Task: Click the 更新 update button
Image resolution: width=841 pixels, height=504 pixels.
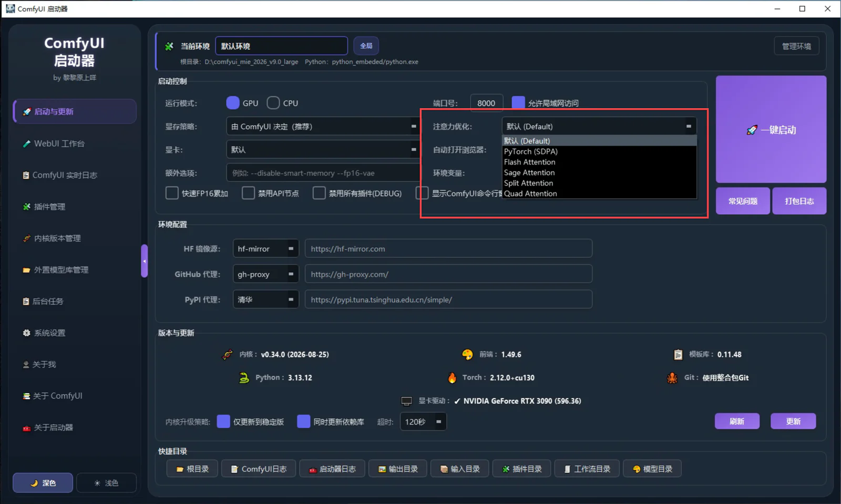Action: tap(793, 421)
